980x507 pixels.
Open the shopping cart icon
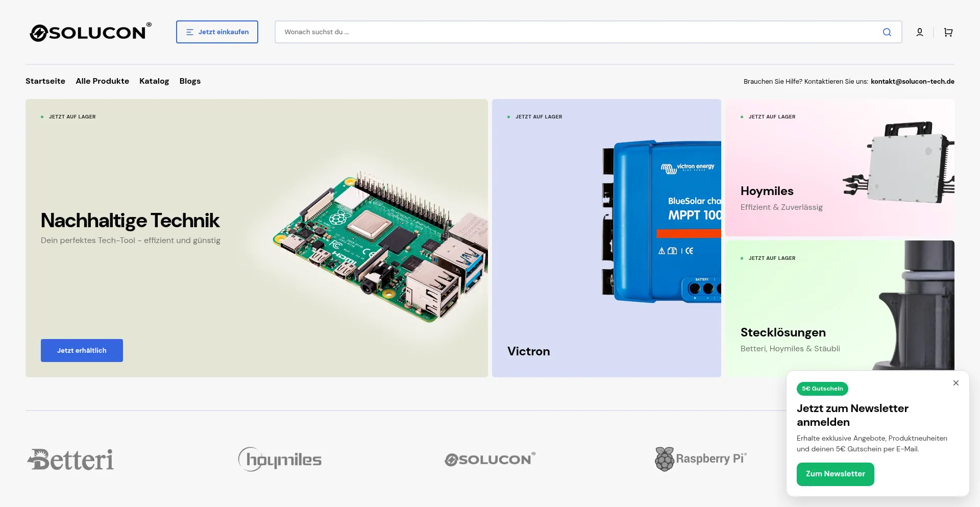tap(948, 32)
